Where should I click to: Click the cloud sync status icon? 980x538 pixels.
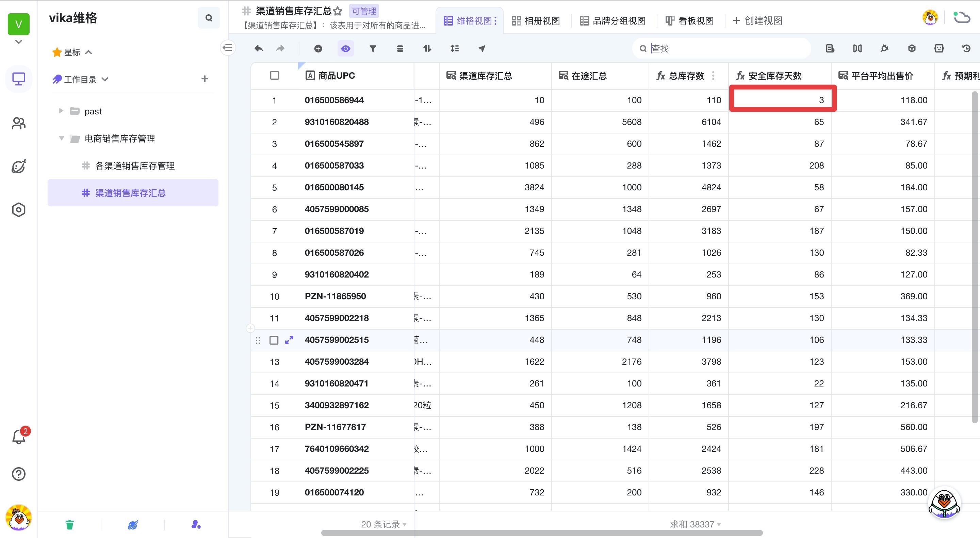pos(962,17)
